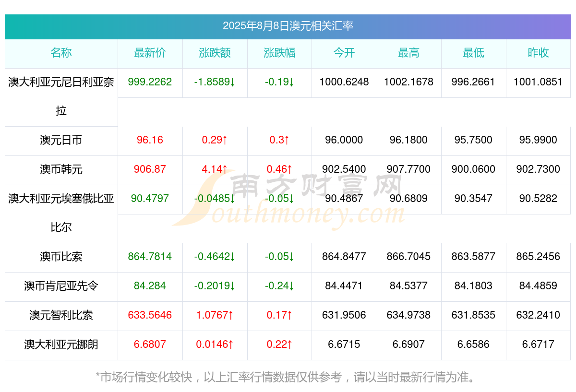This screenshot has width=576, height=392.
Task: Click low value 90.3547
Action: [x=473, y=199]
